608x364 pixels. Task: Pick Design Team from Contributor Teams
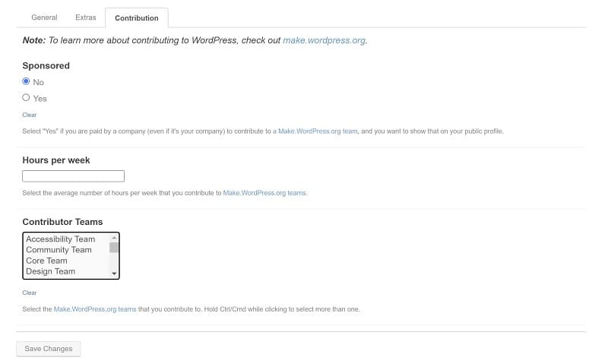pos(50,272)
